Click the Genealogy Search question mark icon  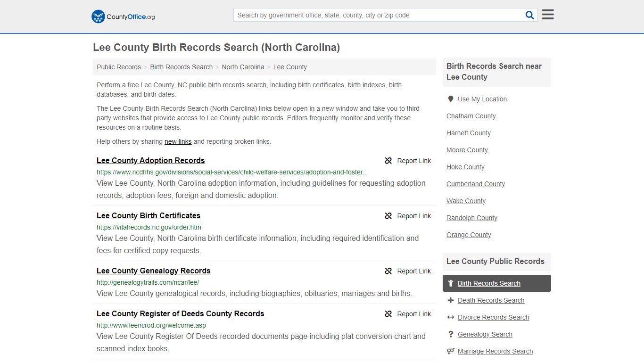click(451, 334)
